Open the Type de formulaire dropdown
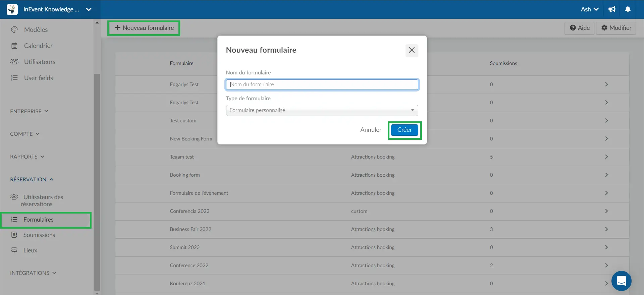The height and width of the screenshot is (295, 644). tap(322, 110)
